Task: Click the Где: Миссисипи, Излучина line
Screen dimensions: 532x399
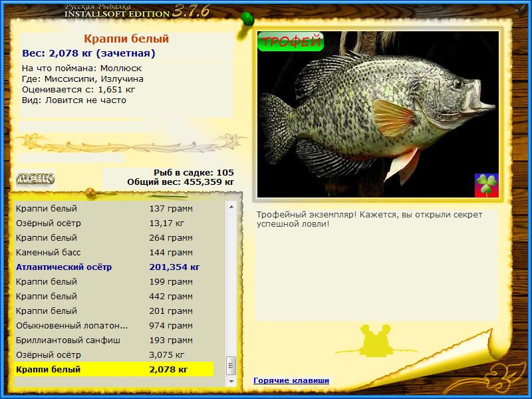Action: click(x=82, y=78)
